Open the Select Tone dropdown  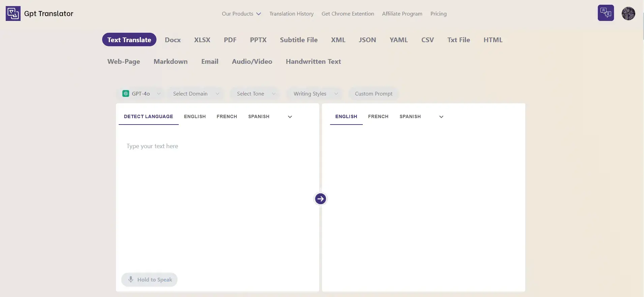coord(256,94)
